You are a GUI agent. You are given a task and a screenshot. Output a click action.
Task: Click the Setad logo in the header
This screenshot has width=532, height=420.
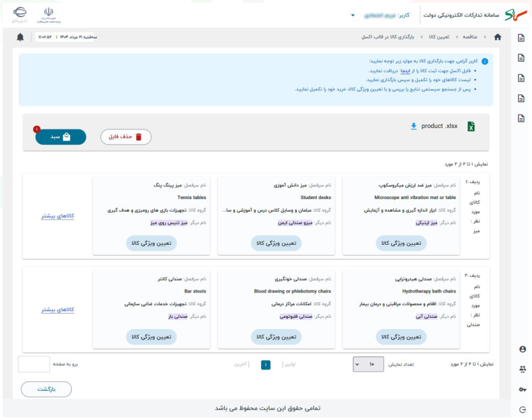515,15
